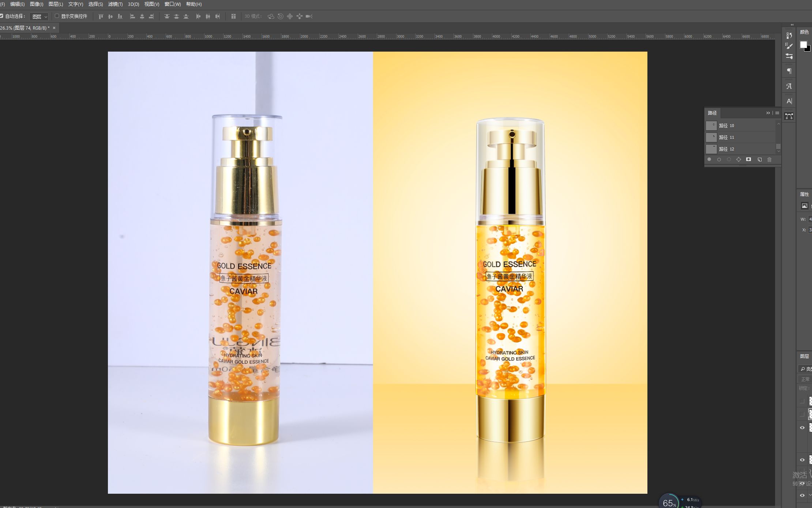Click Add Mask icon in Paths panel
The image size is (812, 508).
[748, 160]
